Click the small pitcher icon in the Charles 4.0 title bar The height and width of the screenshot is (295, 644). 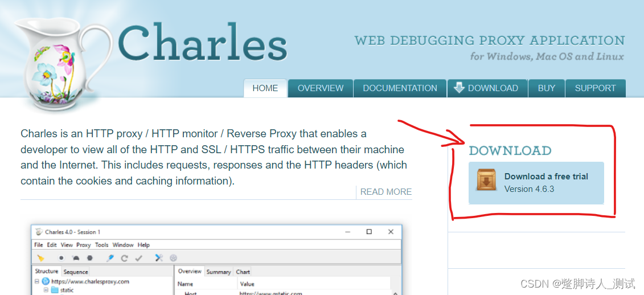click(x=39, y=232)
